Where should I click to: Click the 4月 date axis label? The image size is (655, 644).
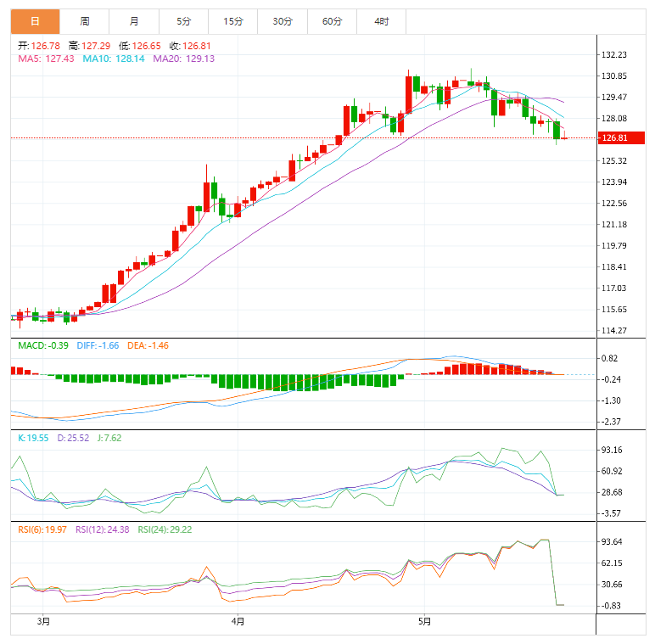(238, 621)
